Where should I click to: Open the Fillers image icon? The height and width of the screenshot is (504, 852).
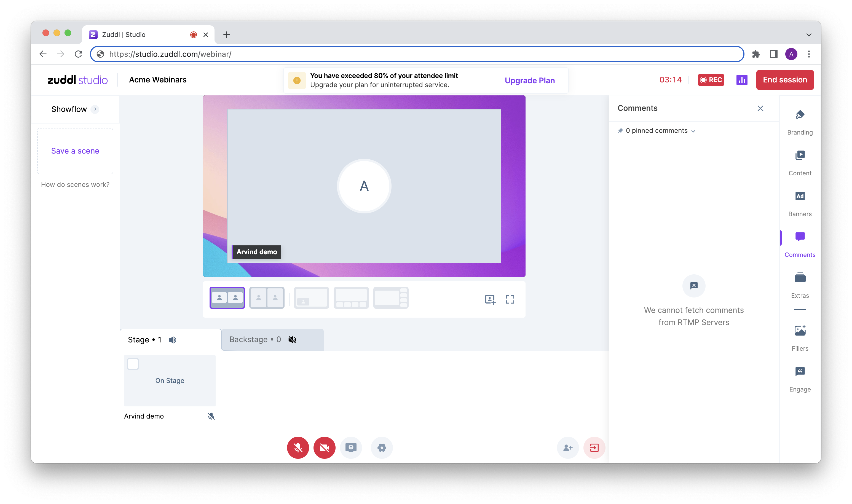(800, 331)
